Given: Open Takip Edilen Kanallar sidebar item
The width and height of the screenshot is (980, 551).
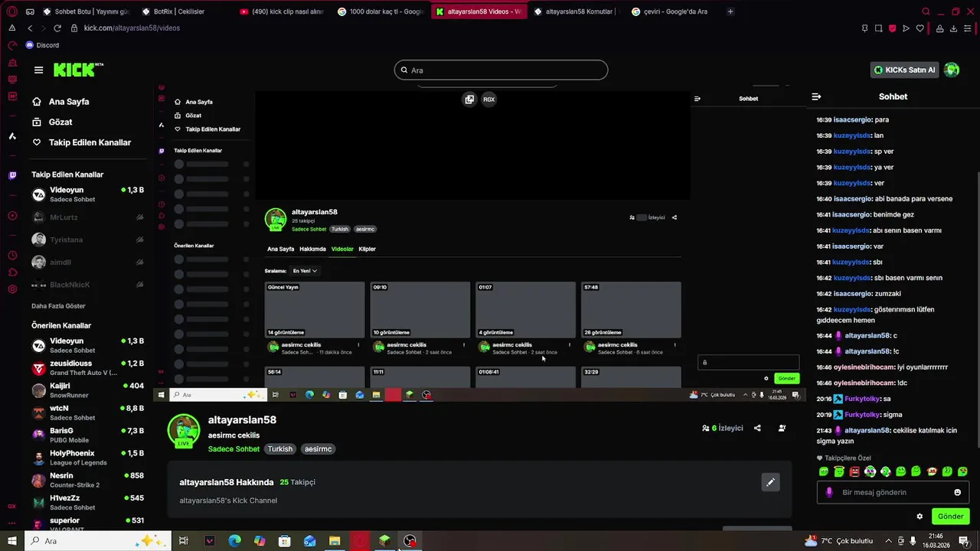Looking at the screenshot, I should (x=81, y=142).
